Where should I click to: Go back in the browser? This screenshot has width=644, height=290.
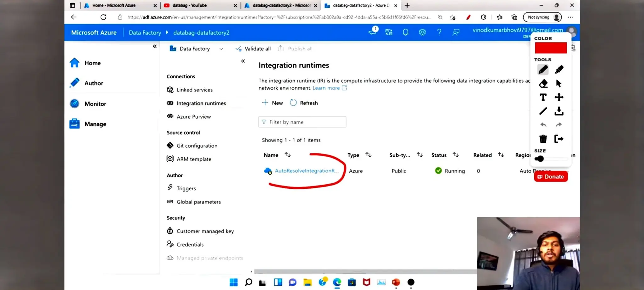[74, 17]
